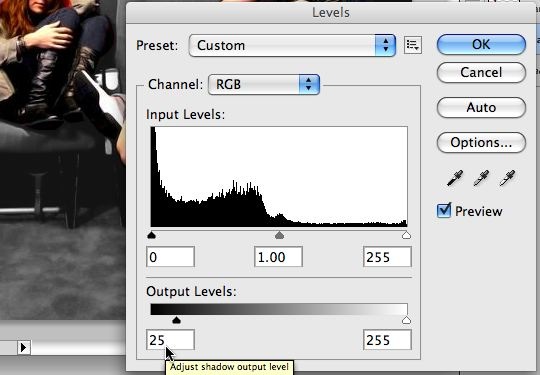This screenshot has height=375, width=540.
Task: Select the white point eyedropper
Action: click(x=507, y=178)
